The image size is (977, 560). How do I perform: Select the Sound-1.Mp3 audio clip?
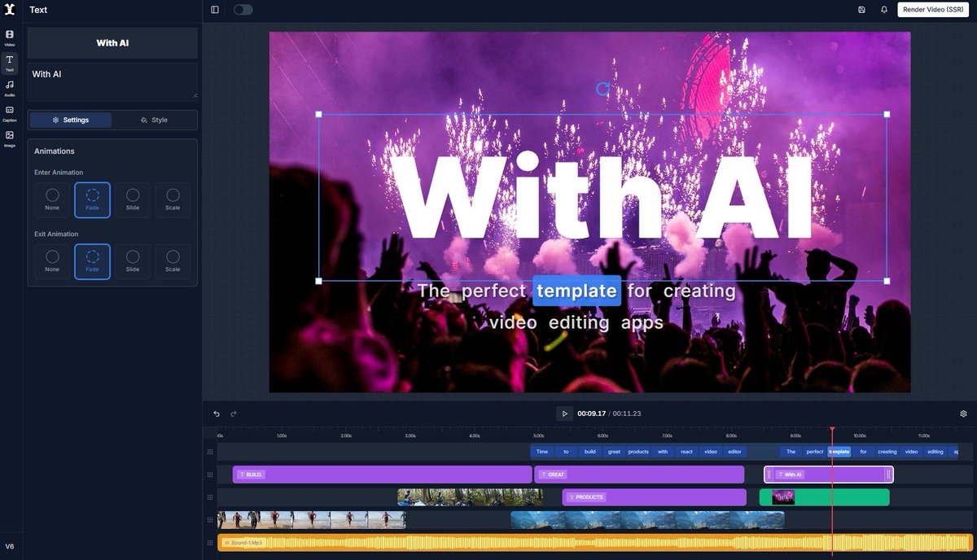(595, 542)
